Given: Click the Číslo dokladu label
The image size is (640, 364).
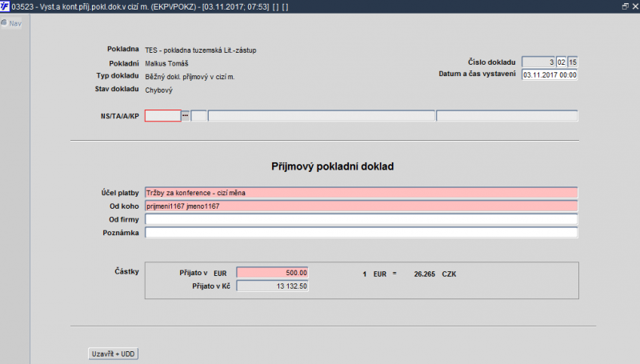Looking at the screenshot, I should (x=491, y=62).
